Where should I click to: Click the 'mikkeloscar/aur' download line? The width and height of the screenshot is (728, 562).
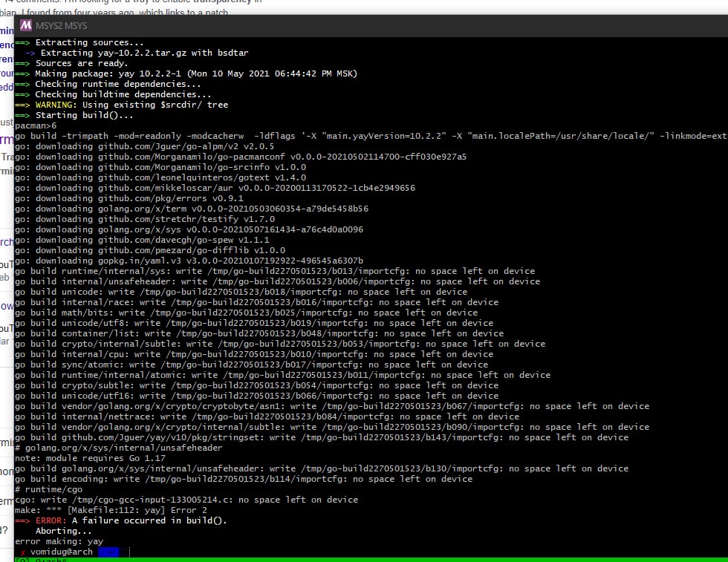pyautogui.click(x=215, y=188)
